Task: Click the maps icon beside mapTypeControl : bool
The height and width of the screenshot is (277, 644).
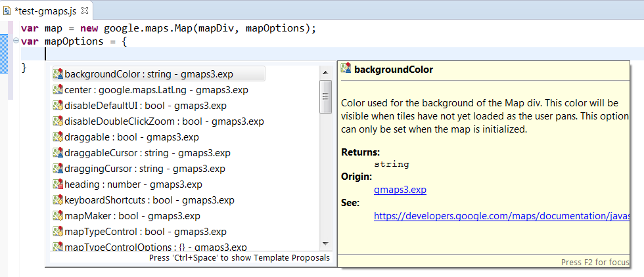Action: (58, 232)
